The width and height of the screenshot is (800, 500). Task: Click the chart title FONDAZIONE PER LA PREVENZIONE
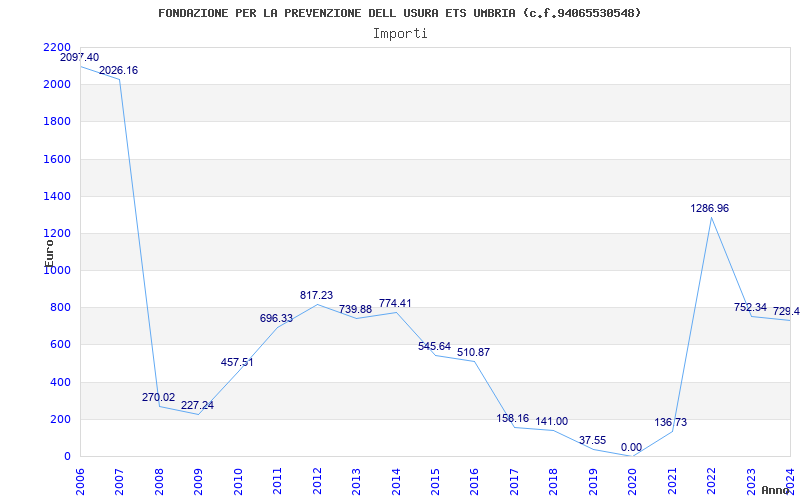[399, 13]
